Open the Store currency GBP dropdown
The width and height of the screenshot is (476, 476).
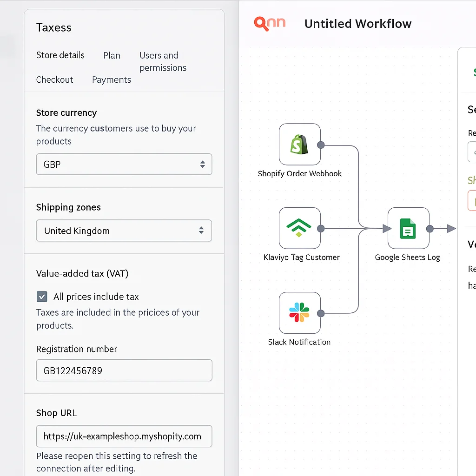coord(124,164)
